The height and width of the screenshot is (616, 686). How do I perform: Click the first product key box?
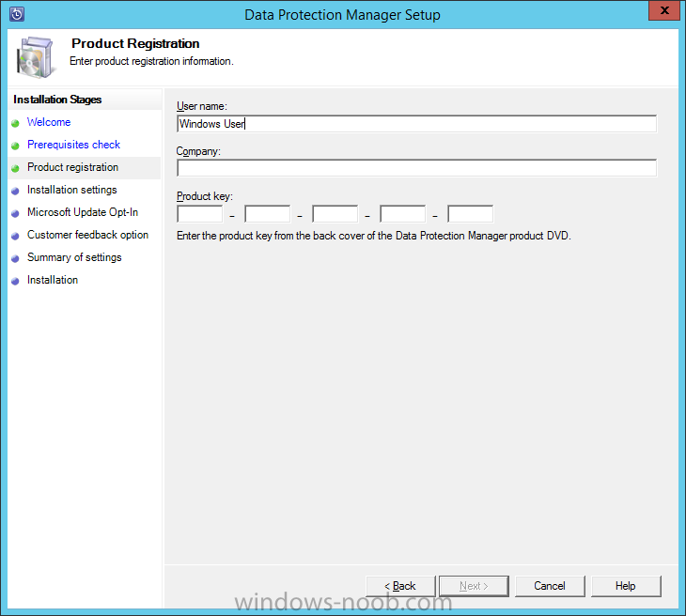[200, 214]
